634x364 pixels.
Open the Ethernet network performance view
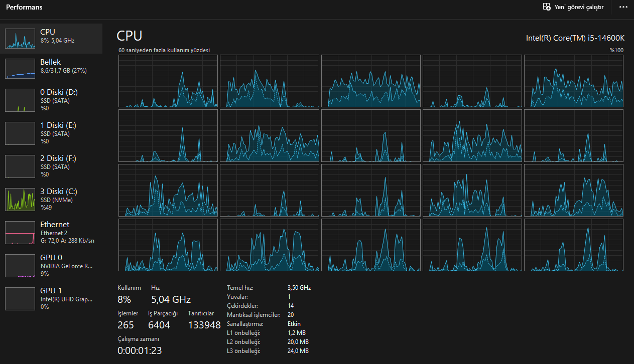click(x=51, y=232)
